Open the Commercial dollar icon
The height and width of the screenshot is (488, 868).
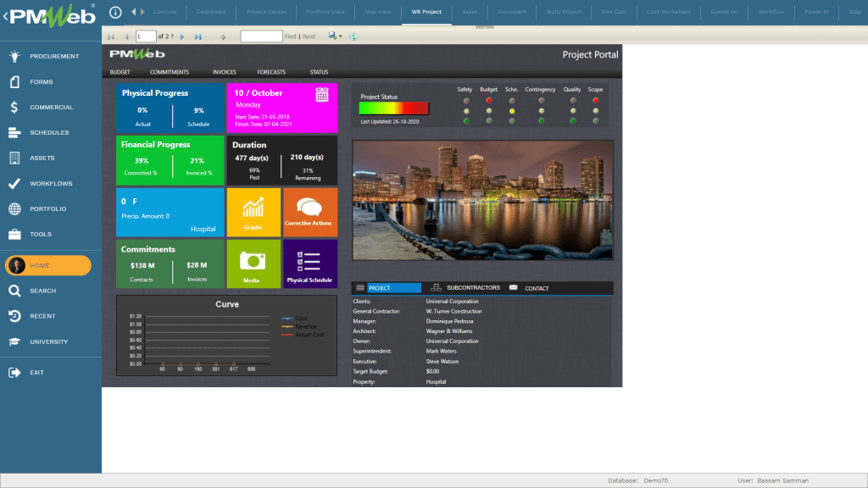(14, 108)
